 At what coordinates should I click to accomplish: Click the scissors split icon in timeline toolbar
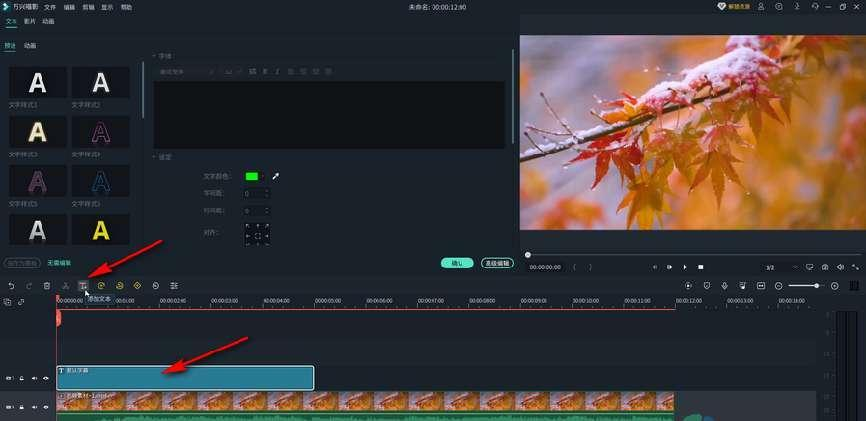(65, 286)
